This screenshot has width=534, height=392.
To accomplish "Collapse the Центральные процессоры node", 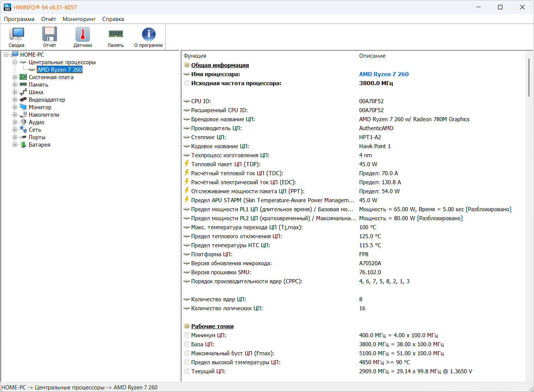I will coord(15,62).
